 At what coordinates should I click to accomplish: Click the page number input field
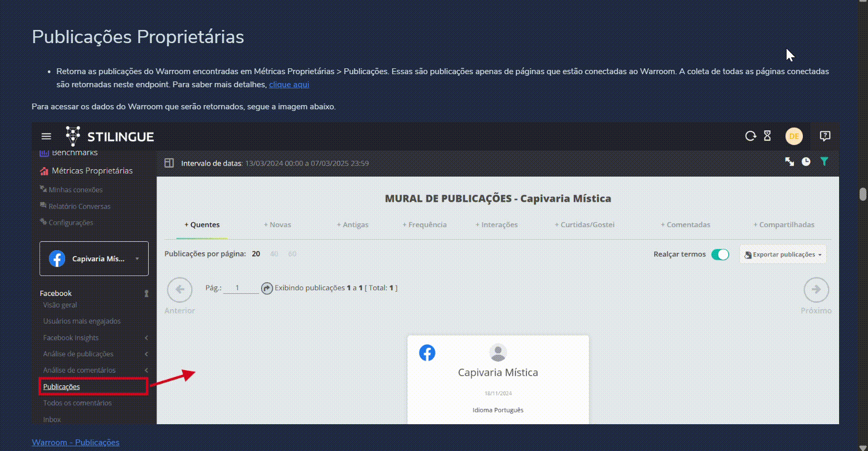(x=240, y=288)
